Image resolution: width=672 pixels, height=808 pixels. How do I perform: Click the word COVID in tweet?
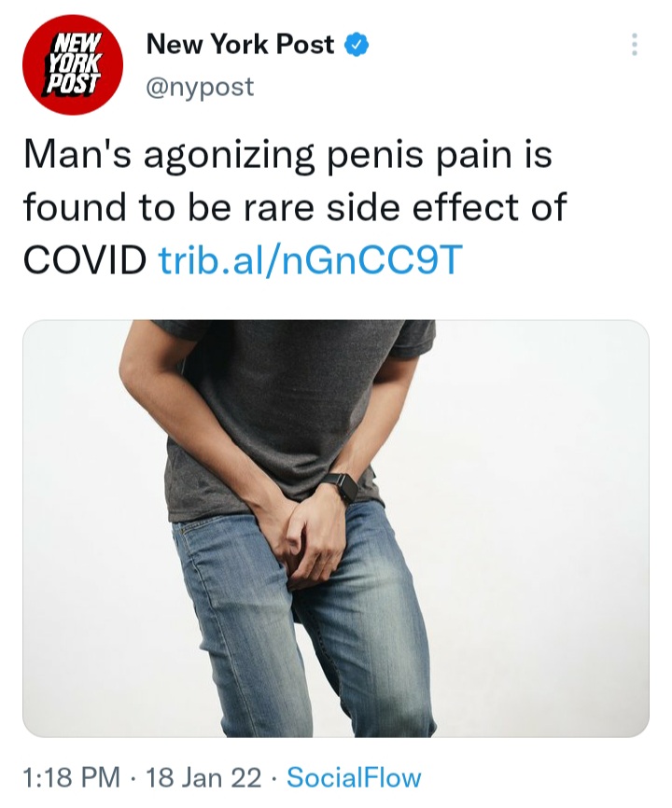click(x=85, y=259)
